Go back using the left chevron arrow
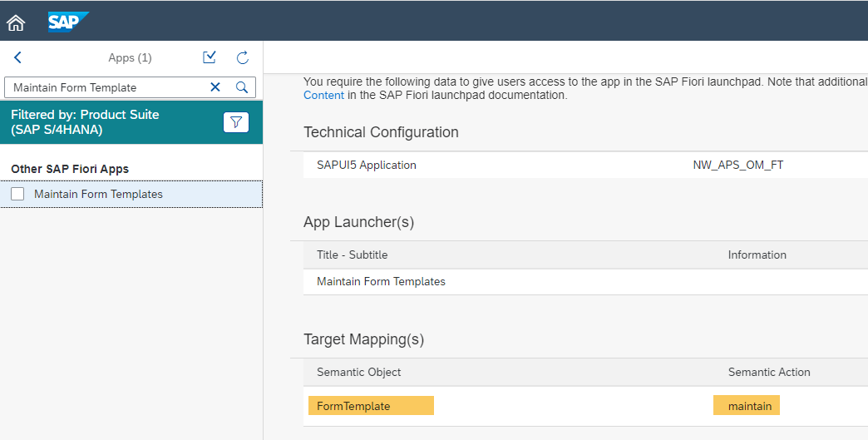The width and height of the screenshot is (868, 440). 18,58
